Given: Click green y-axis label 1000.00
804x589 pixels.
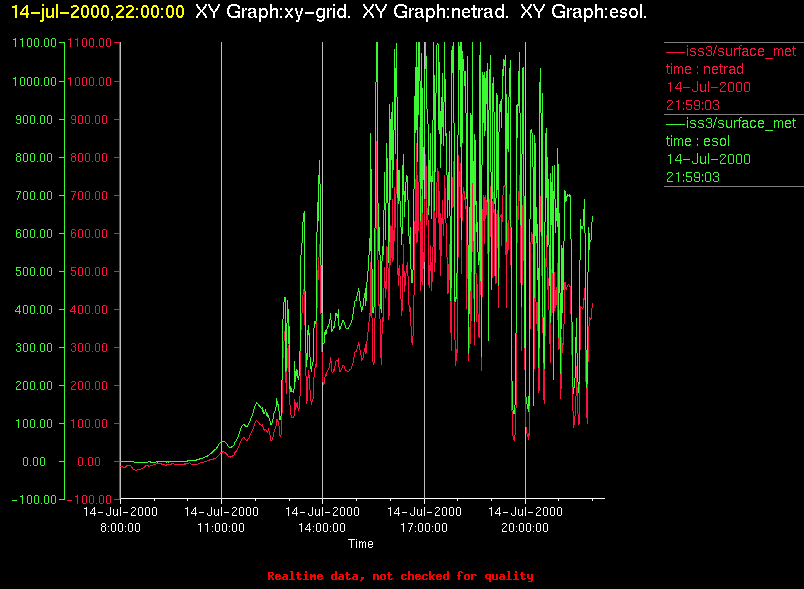Looking at the screenshot, I should 34,82.
